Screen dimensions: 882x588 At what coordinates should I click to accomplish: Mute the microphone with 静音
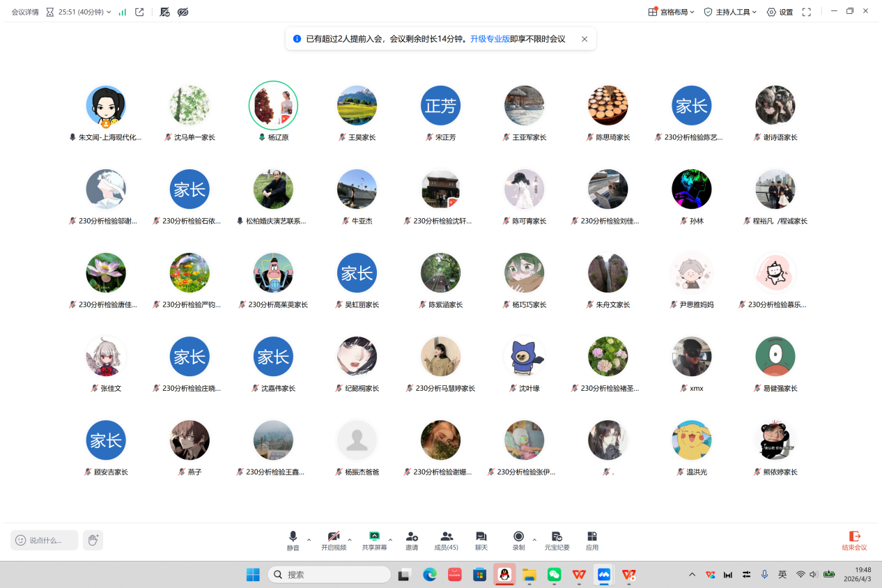coord(293,540)
